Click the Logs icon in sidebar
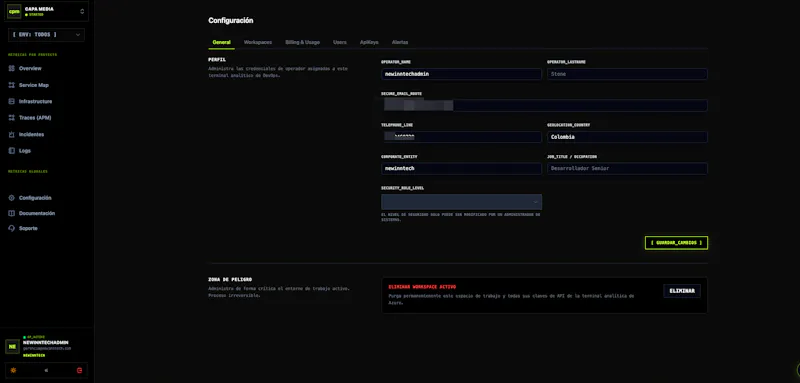Viewport: 800px width, 383px height. point(12,151)
